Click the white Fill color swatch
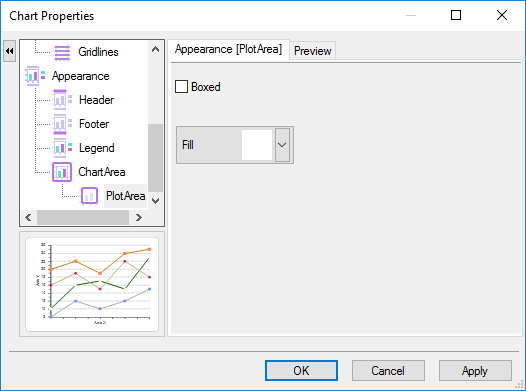This screenshot has height=391, width=526. (x=257, y=145)
